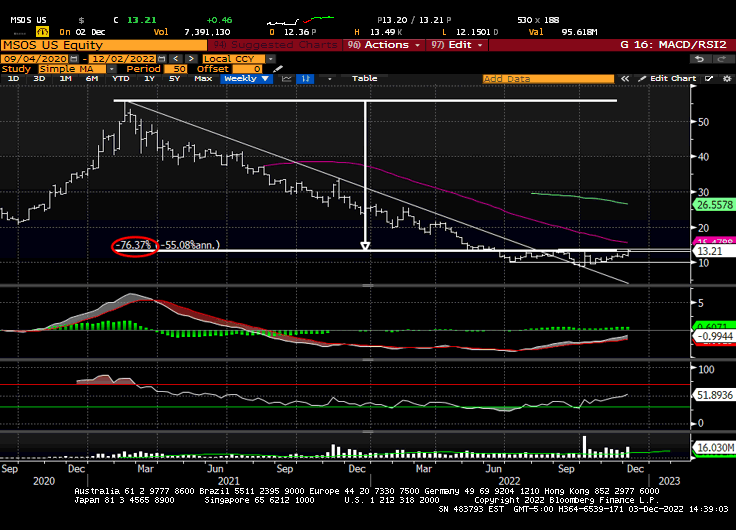The height and width of the screenshot is (530, 736).
Task: Open the Edit Chart tool
Action: (x=667, y=78)
